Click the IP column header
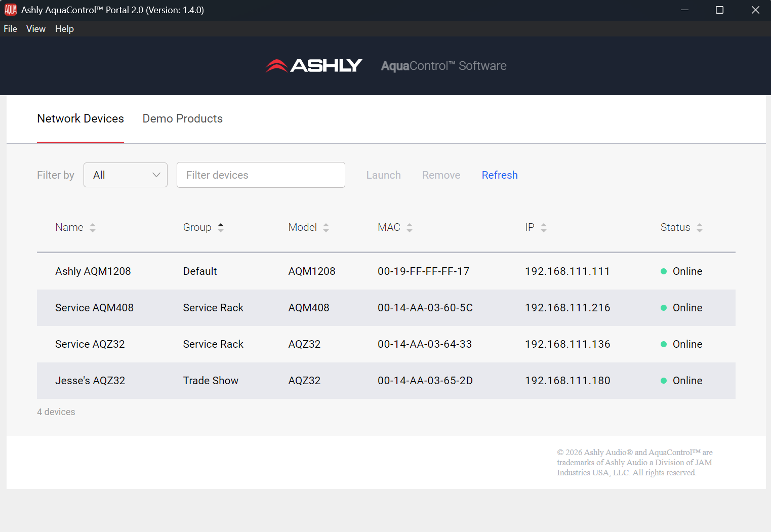 [x=530, y=227]
